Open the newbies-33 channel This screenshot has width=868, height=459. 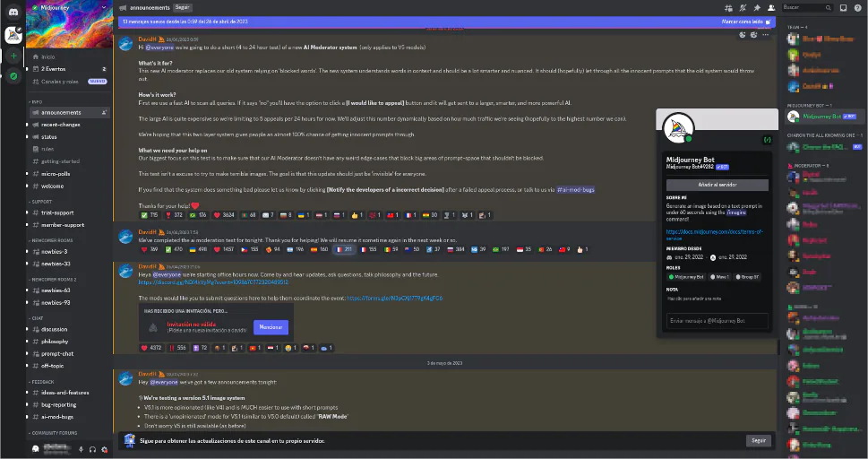click(x=69, y=264)
